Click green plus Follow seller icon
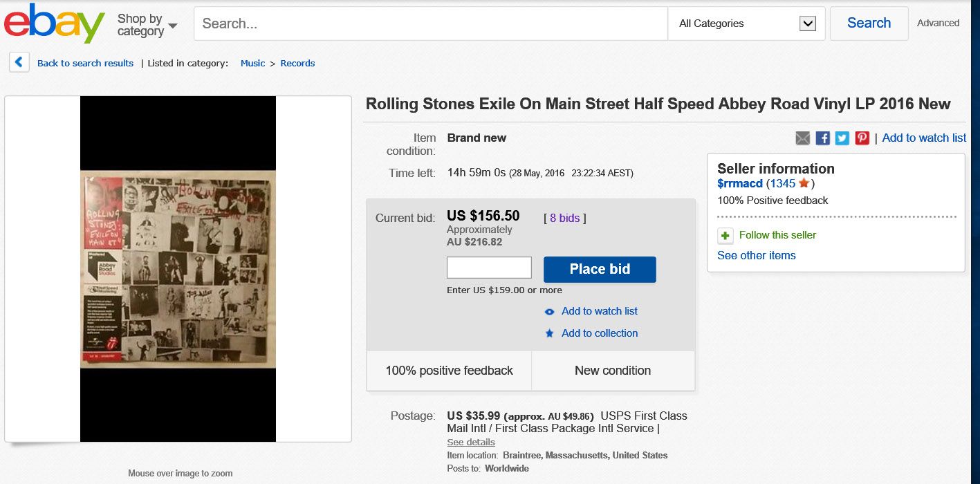The height and width of the screenshot is (484, 980). (x=725, y=236)
